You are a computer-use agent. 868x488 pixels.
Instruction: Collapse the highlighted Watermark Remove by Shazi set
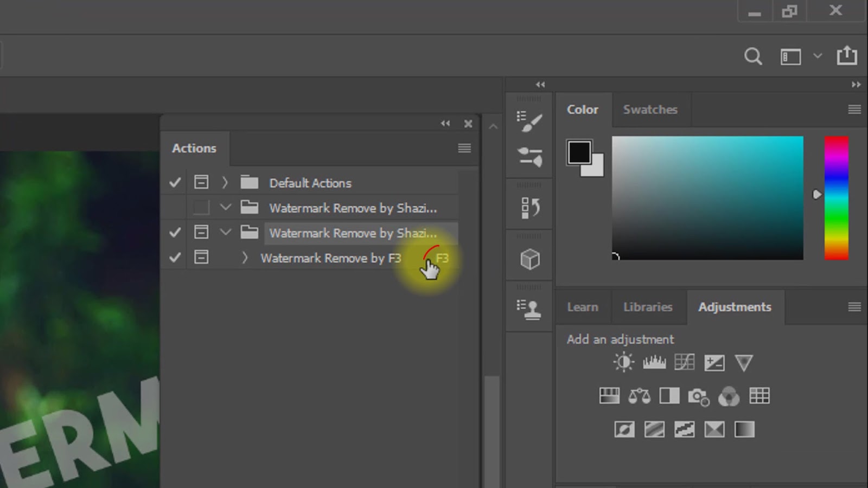click(x=225, y=232)
